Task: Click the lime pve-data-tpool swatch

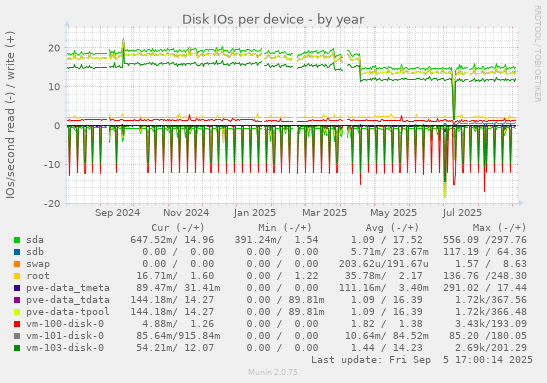Action: tap(17, 312)
